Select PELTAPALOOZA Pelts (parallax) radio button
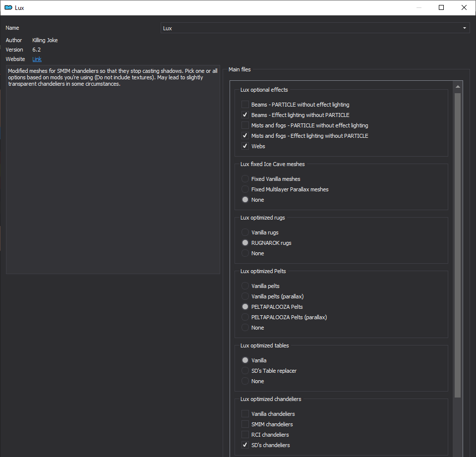This screenshot has width=476, height=457. pyautogui.click(x=245, y=317)
